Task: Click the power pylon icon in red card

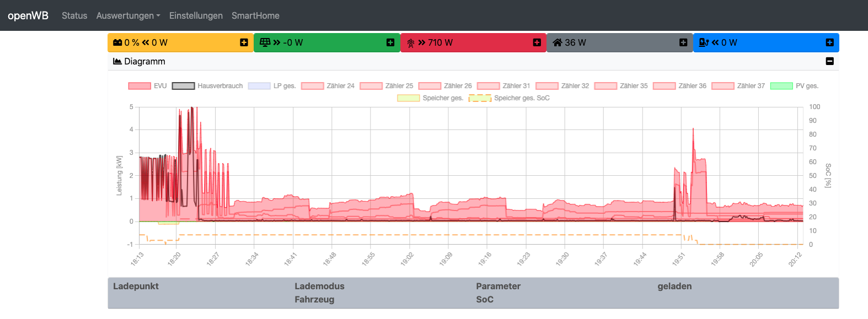Action: pos(411,43)
